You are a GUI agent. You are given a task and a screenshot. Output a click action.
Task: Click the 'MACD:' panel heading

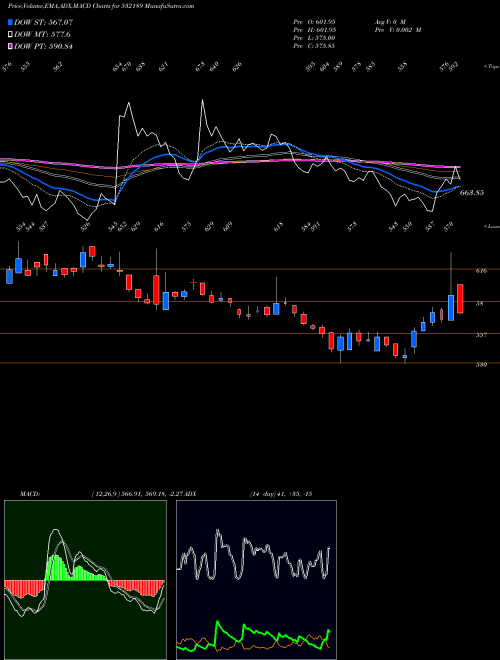tap(29, 494)
